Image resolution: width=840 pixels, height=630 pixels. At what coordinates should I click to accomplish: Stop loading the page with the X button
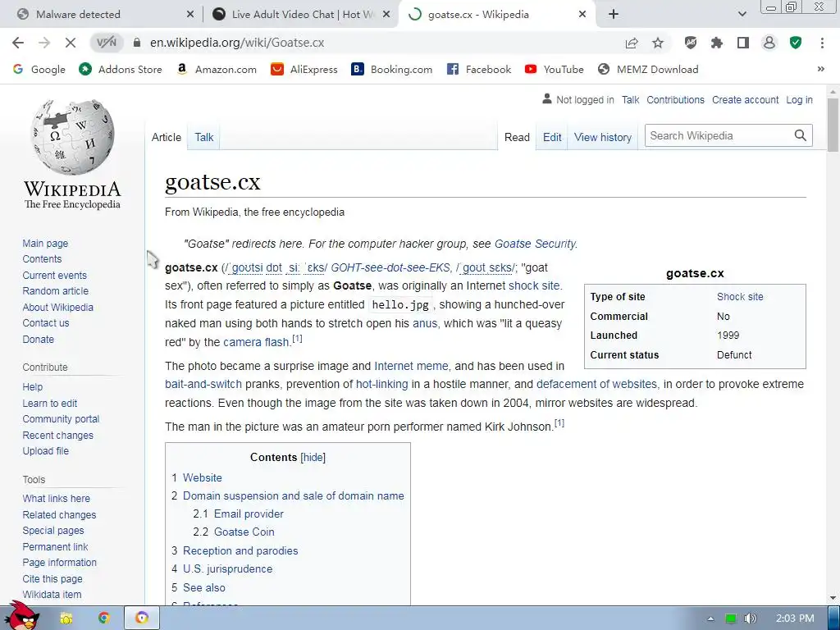pos(71,43)
